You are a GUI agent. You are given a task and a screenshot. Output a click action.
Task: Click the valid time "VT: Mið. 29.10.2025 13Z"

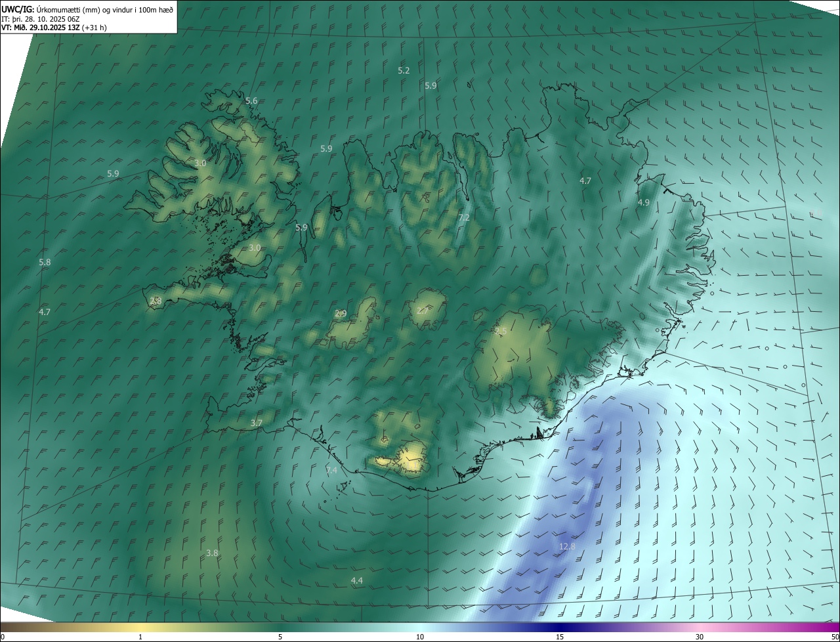point(40,28)
